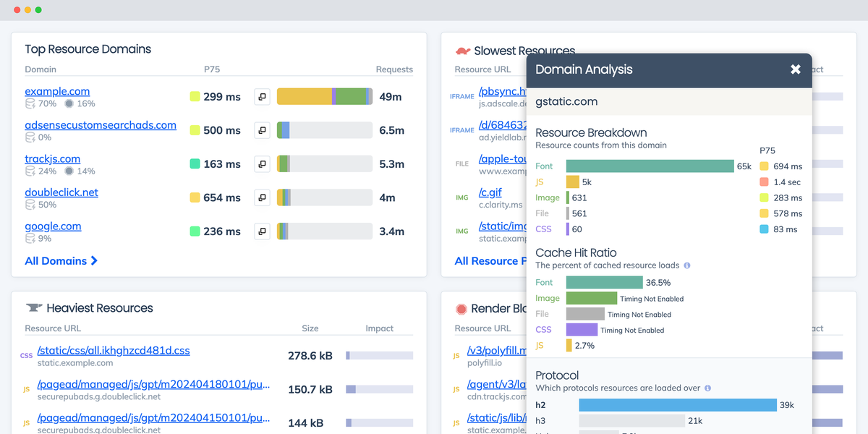Open example.com domain link
This screenshot has width=868, height=434.
57,91
